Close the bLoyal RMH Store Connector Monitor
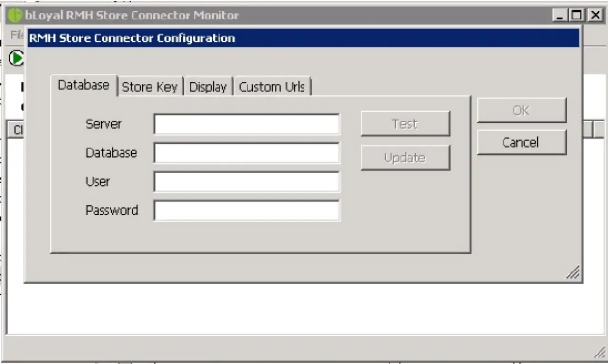 point(595,16)
